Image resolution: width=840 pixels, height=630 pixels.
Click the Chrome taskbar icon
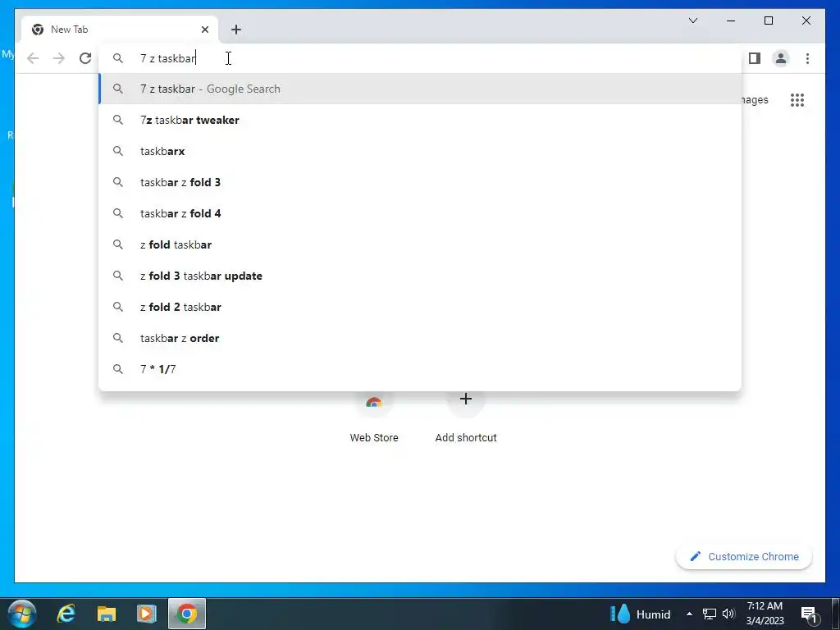pyautogui.click(x=187, y=614)
